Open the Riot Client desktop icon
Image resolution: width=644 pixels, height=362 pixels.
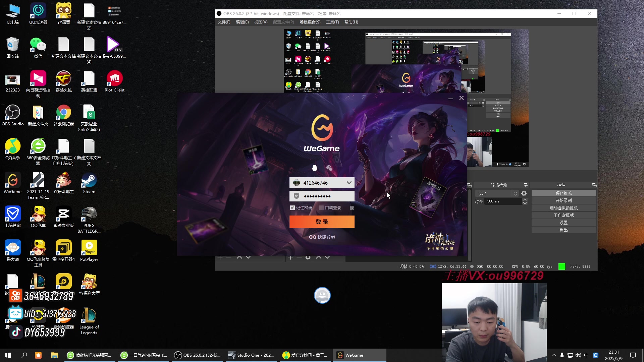pos(114,81)
